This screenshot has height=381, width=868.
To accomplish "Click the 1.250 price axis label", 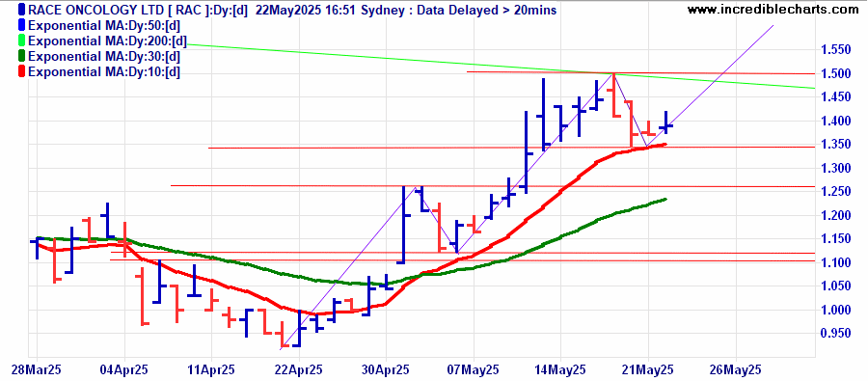I will pyautogui.click(x=835, y=192).
